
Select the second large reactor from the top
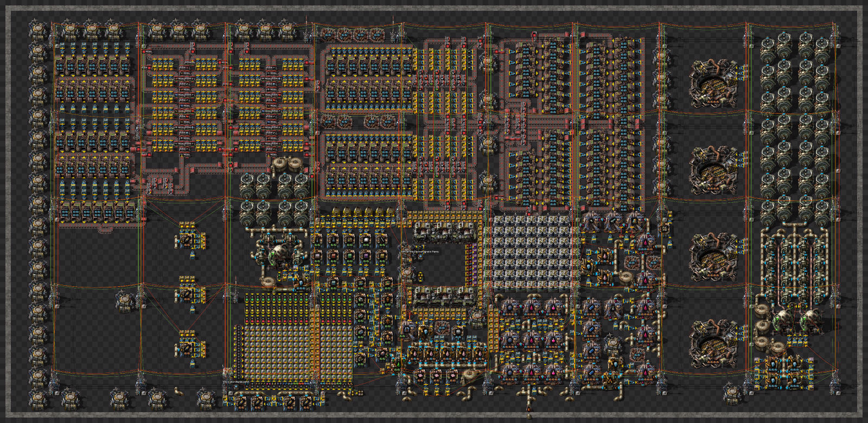coord(713,170)
